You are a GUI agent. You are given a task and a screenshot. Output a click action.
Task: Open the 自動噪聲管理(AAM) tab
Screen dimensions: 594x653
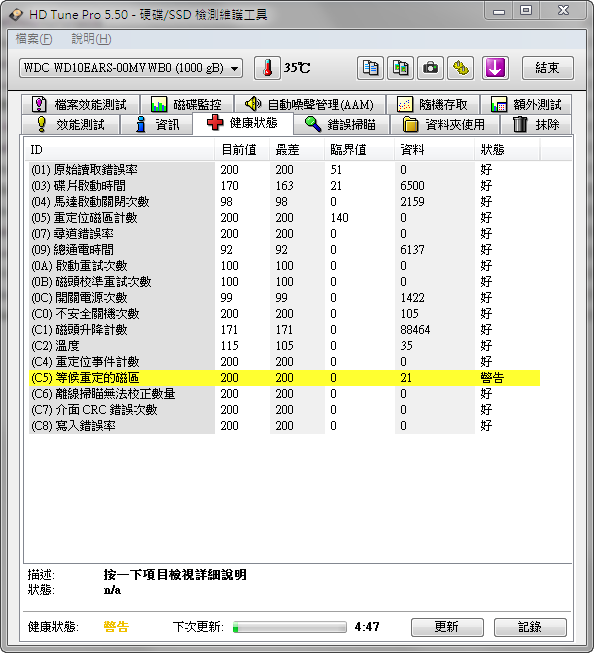pos(310,104)
